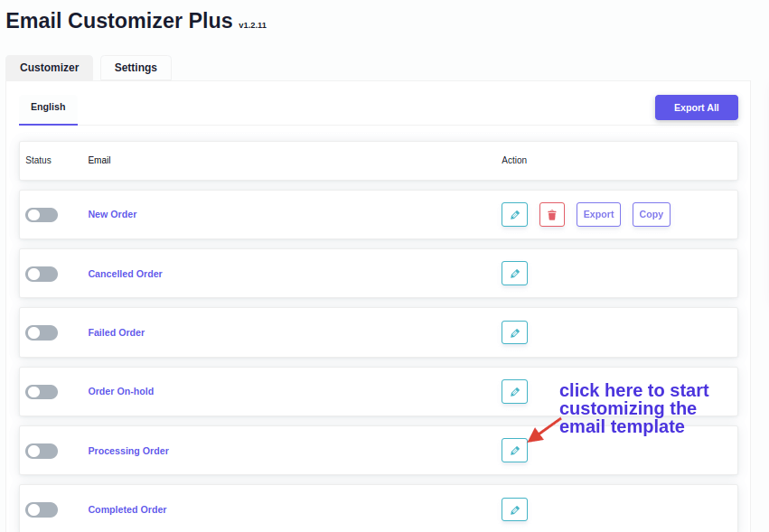The height and width of the screenshot is (532, 769).
Task: Select the English language tab
Action: (48, 107)
